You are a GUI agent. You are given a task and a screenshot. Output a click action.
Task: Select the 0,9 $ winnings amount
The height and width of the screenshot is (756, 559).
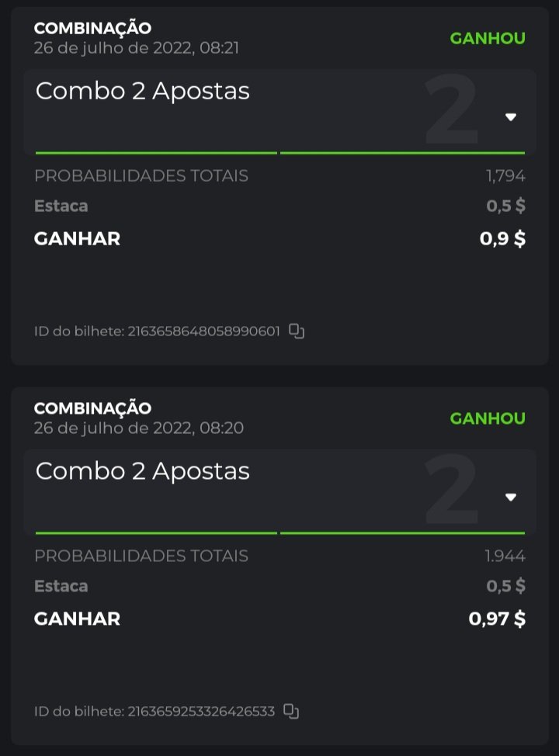502,239
